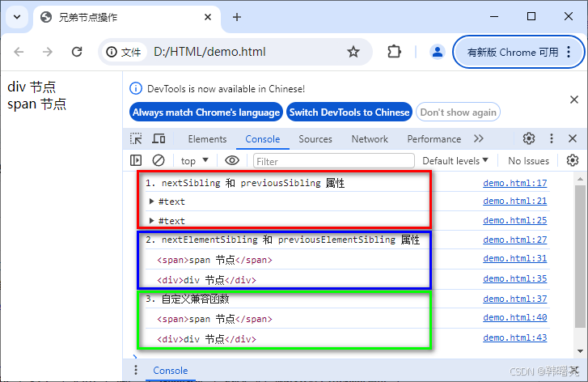The width and height of the screenshot is (588, 382).
Task: Reload the demo.html page
Action: pyautogui.click(x=77, y=52)
